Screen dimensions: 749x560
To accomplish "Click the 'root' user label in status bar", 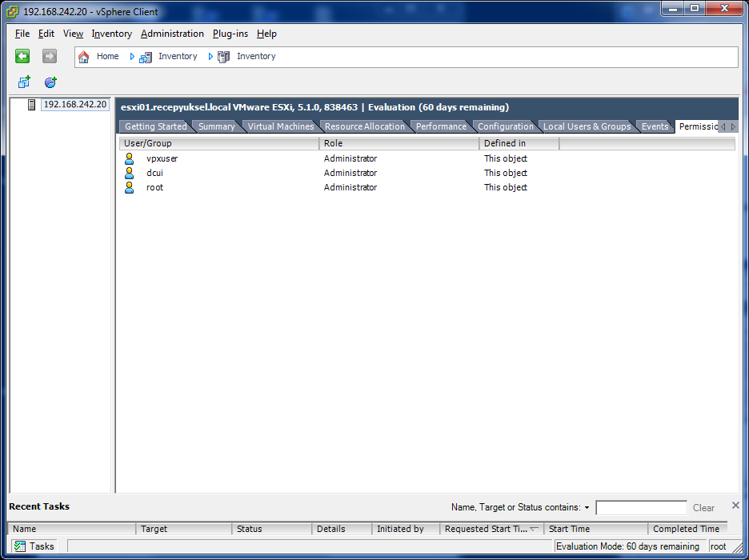I will pyautogui.click(x=718, y=546).
